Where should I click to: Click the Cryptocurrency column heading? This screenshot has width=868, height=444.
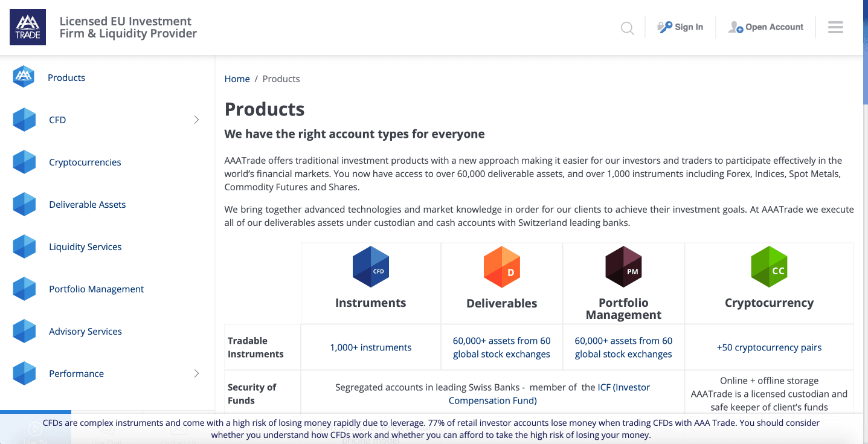(x=770, y=303)
